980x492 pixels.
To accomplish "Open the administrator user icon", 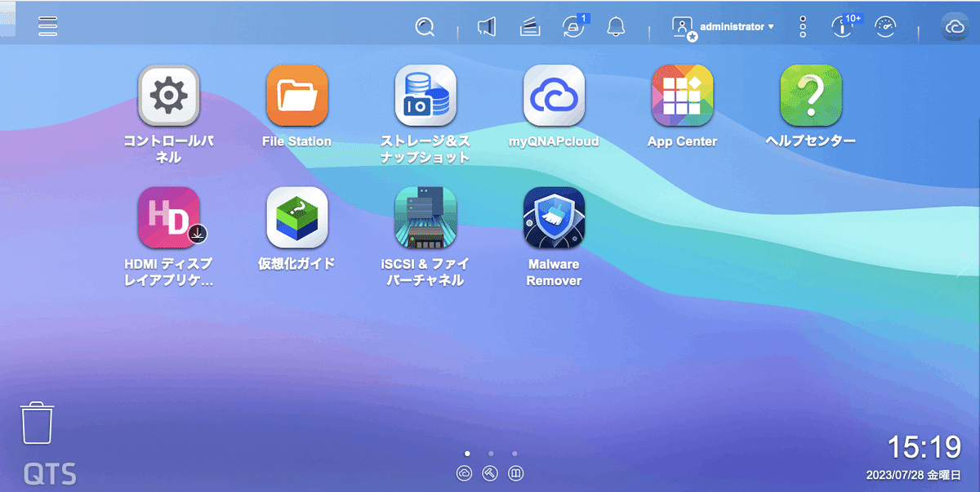I will pos(684,28).
